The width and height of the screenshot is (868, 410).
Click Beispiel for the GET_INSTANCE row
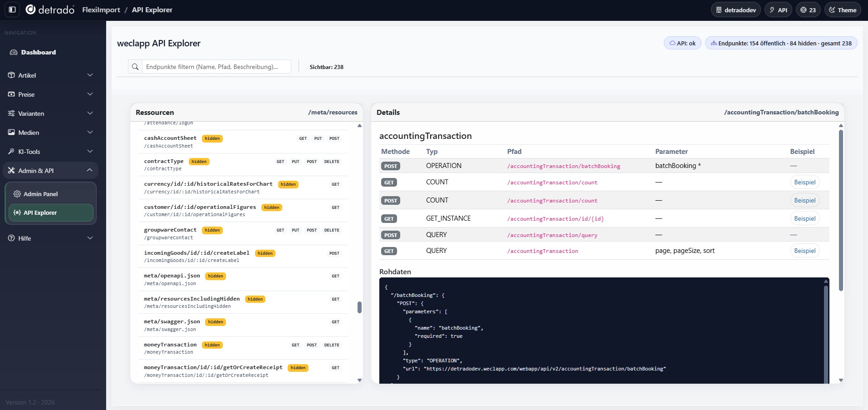(x=805, y=218)
